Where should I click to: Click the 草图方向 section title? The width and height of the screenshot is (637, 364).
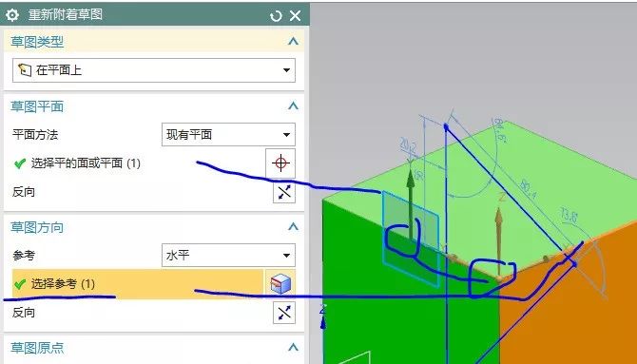point(37,227)
